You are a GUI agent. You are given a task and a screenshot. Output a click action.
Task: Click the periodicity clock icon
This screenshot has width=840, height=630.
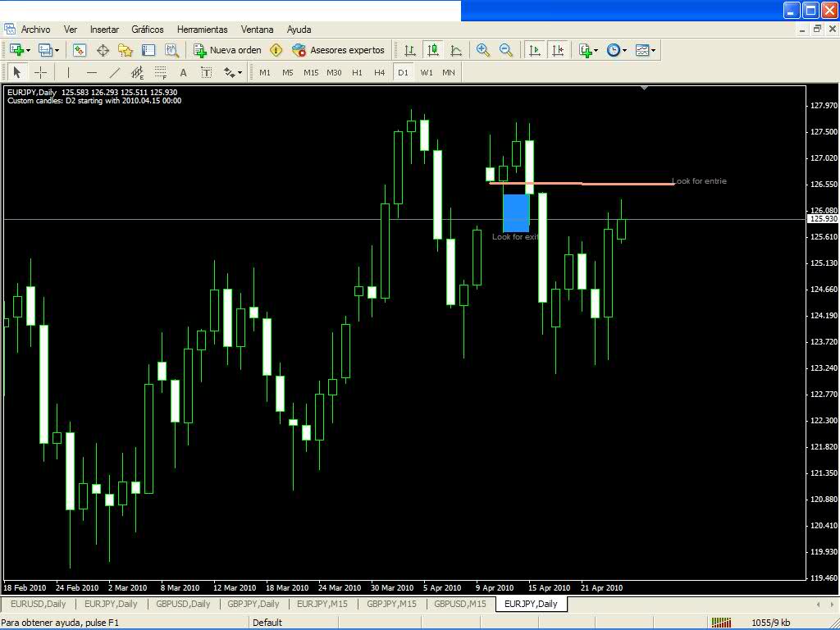(x=614, y=50)
